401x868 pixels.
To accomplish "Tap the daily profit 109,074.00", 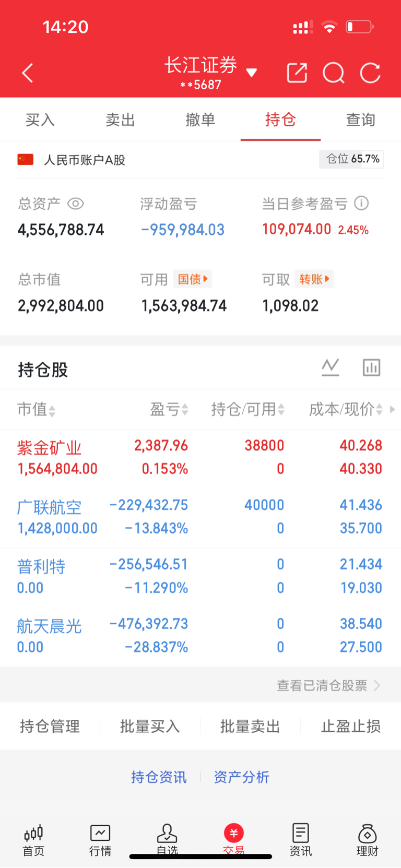I will pyautogui.click(x=297, y=229).
